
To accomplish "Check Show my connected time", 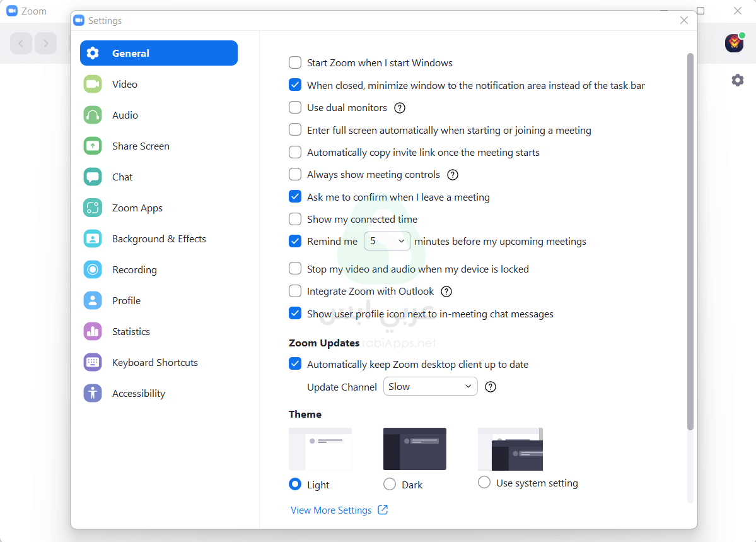I will [x=295, y=220].
